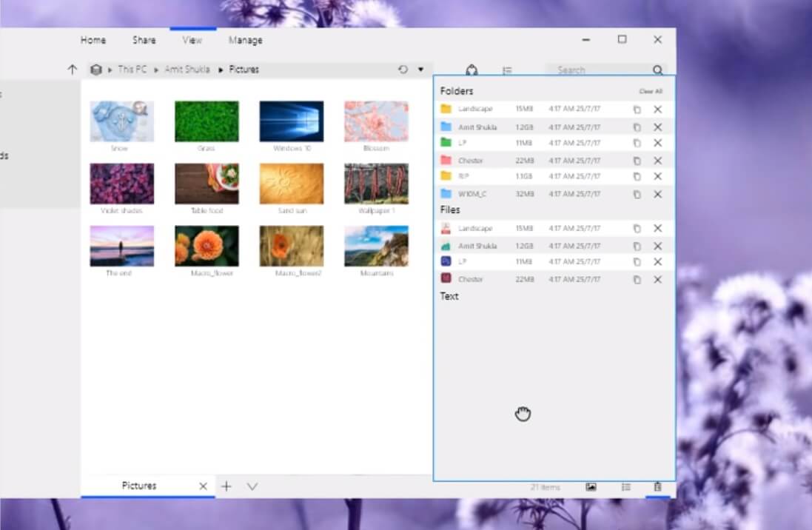Select the Macro_flower thumbnail

coord(207,246)
